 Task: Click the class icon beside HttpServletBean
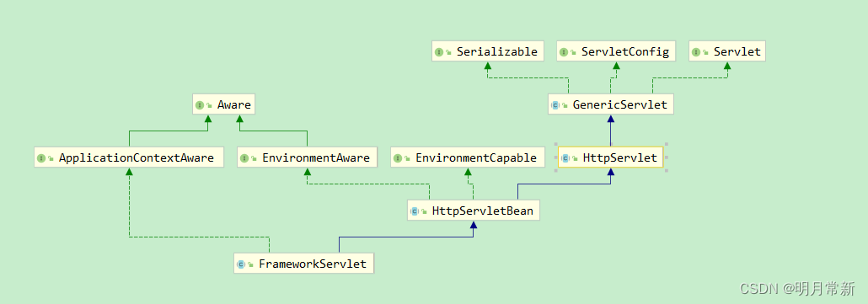pos(415,211)
